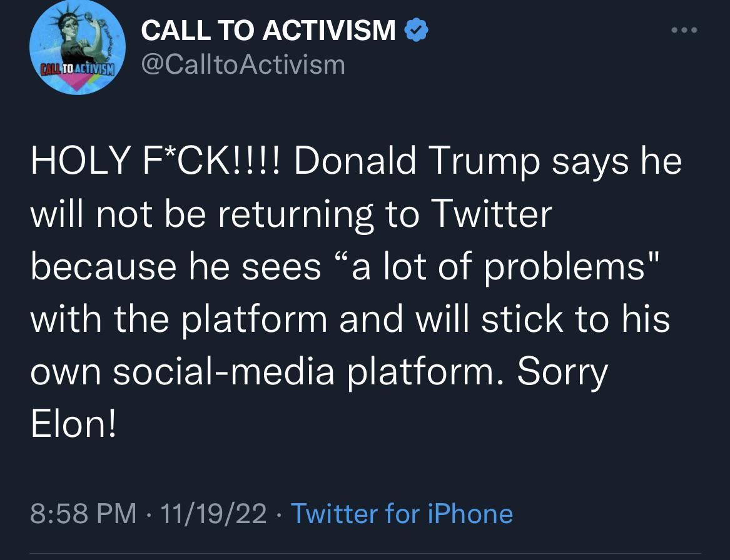Open the @CalltoActivism handle
This screenshot has width=730, height=560.
(x=243, y=64)
